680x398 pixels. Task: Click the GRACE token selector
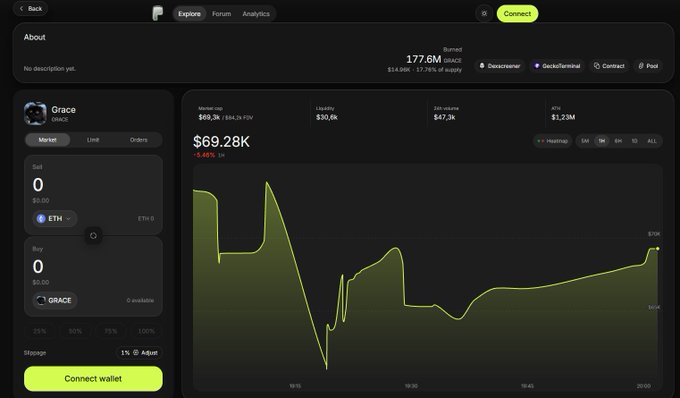[54, 300]
